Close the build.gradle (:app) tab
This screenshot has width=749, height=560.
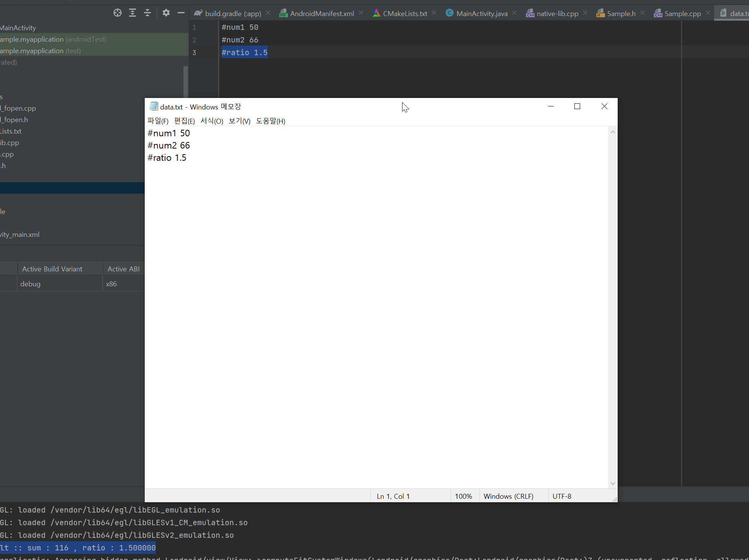pos(268,13)
